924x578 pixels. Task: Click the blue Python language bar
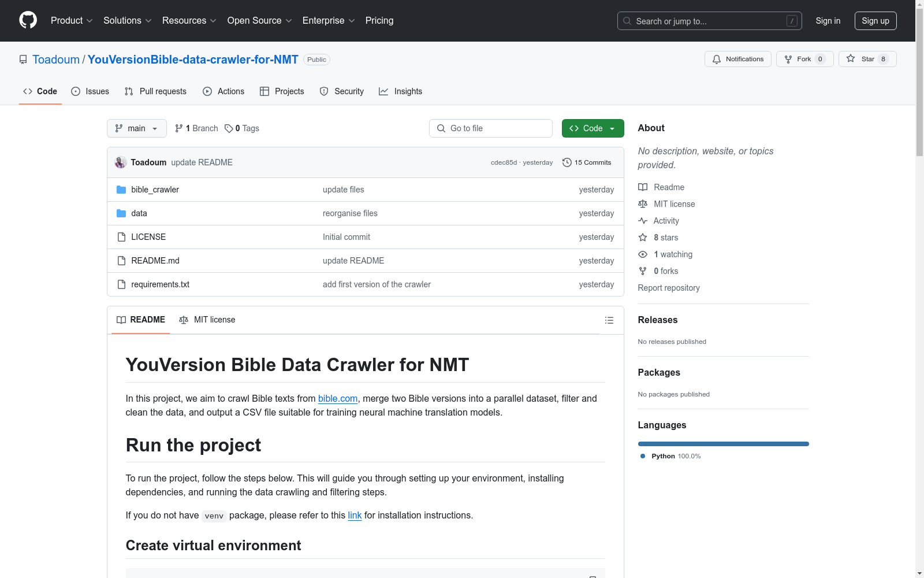tap(724, 444)
